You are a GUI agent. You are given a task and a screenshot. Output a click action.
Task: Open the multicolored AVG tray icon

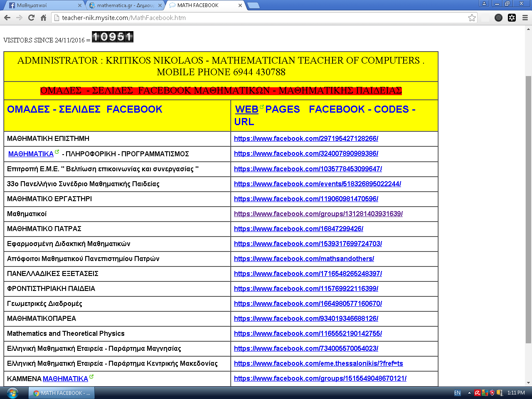(485, 393)
